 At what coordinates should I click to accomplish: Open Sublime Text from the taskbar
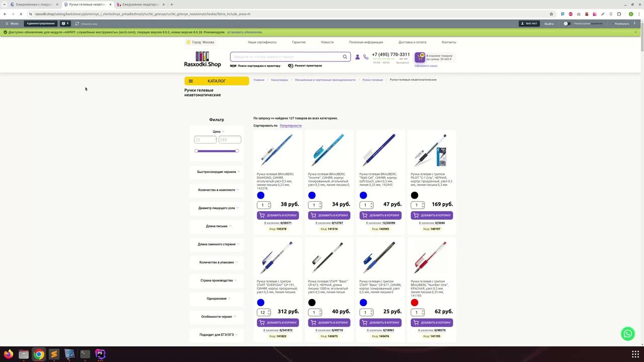click(x=54, y=354)
